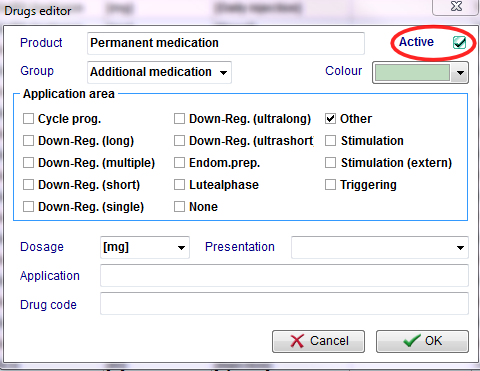Focus the Drug code input field

[284, 304]
